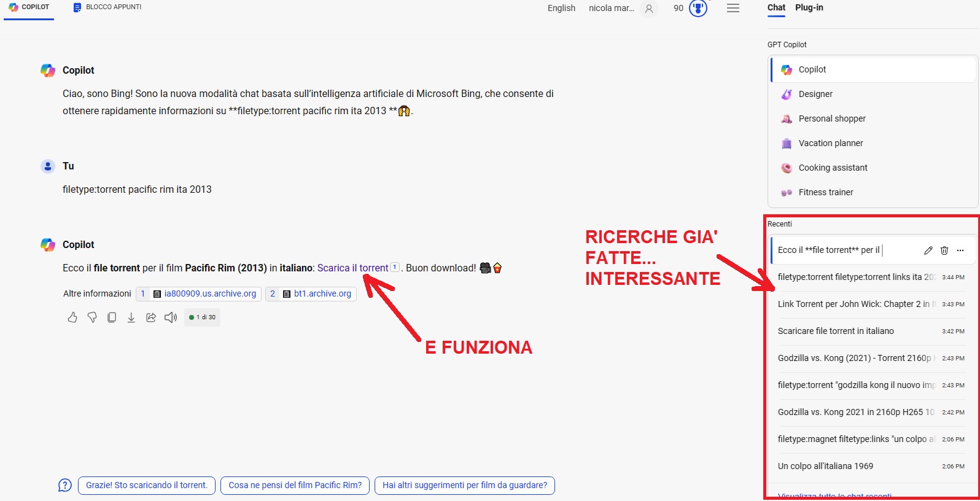
Task: Open the bt1.archive.org source link
Action: [311, 293]
